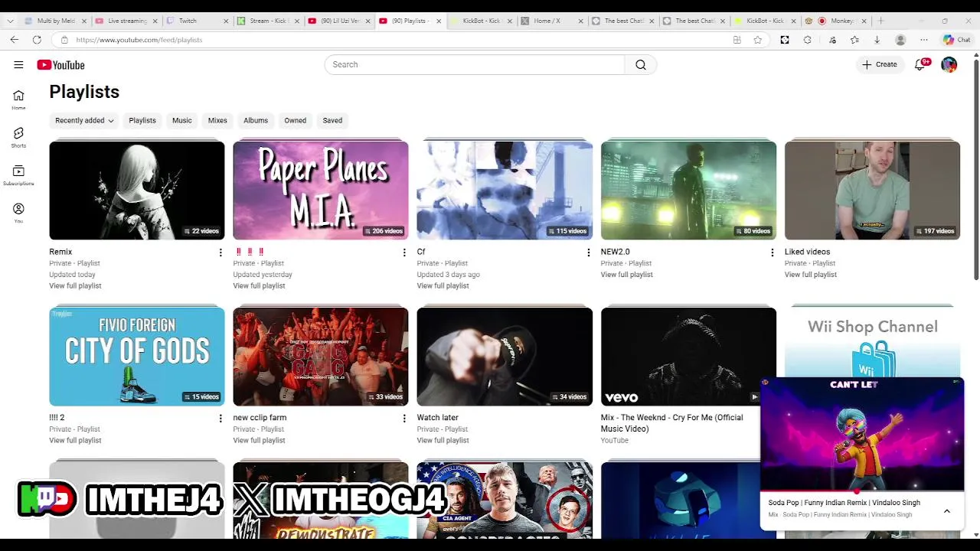
Task: Click the Mix - The Weeknd title text
Action: (671, 423)
